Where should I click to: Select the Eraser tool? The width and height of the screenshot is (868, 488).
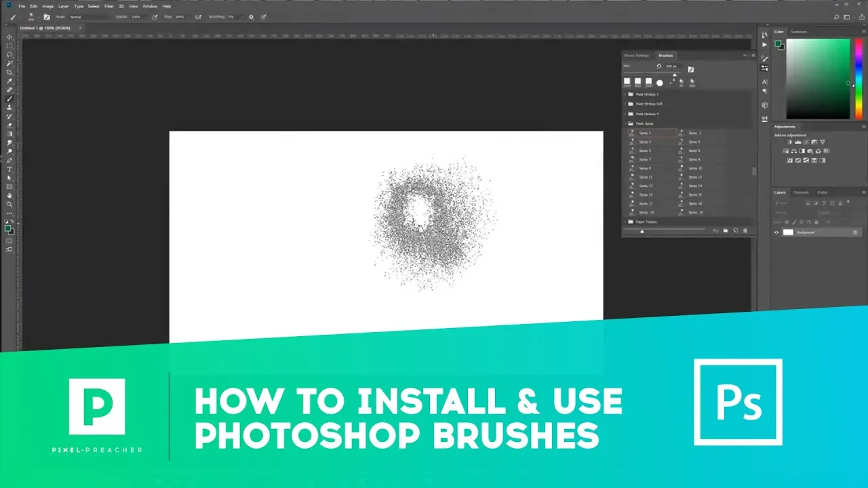[9, 125]
